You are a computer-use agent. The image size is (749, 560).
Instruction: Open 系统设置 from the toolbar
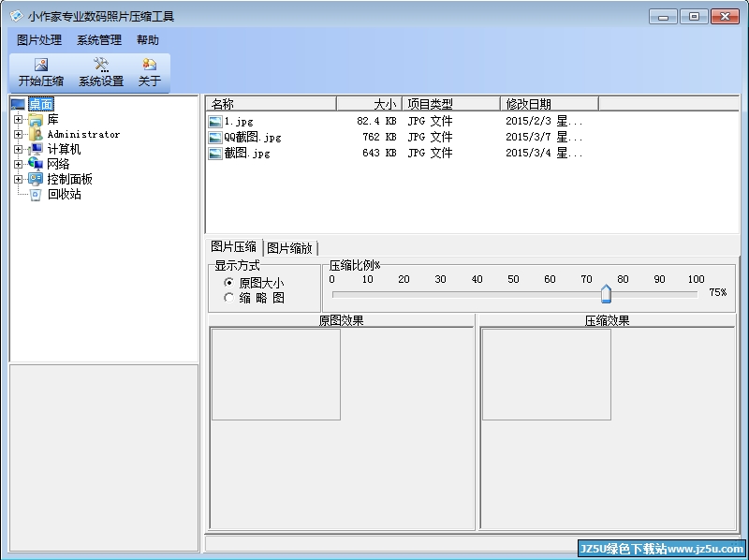point(100,65)
